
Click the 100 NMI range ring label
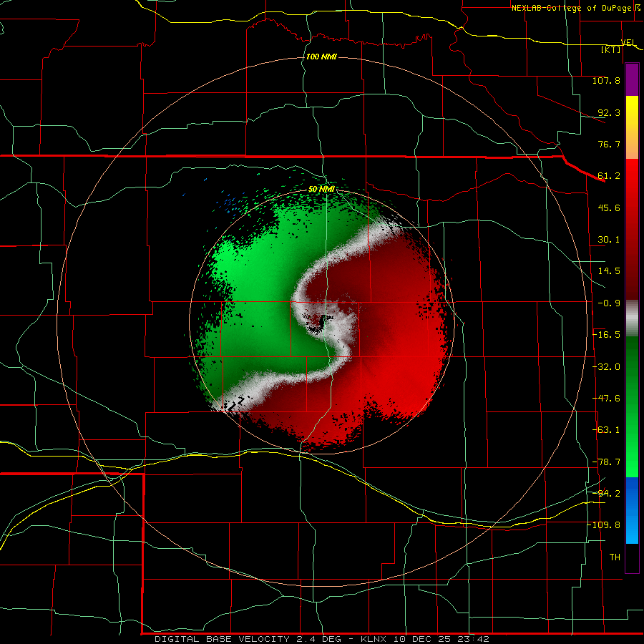pyautogui.click(x=321, y=57)
